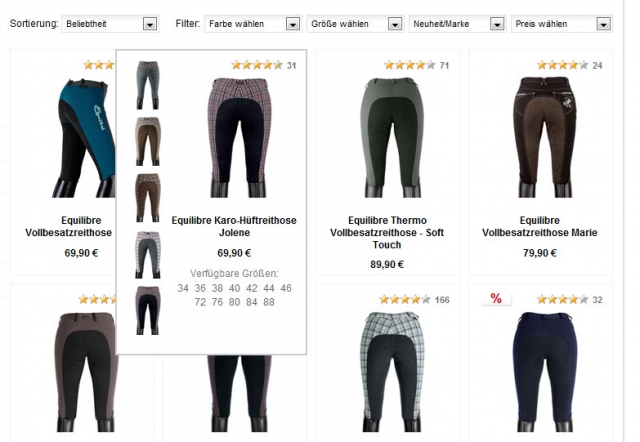Screen dimensions: 640x442
Task: Select the mauve-navy Jolene variant thumbnail
Action: [x=148, y=311]
